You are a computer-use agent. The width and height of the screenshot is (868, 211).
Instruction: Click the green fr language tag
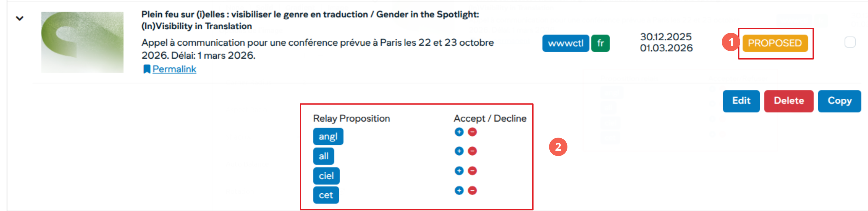click(601, 43)
